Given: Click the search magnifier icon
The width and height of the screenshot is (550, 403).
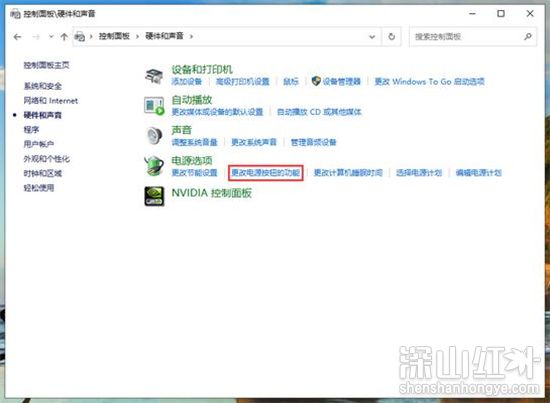Looking at the screenshot, I should [x=527, y=36].
